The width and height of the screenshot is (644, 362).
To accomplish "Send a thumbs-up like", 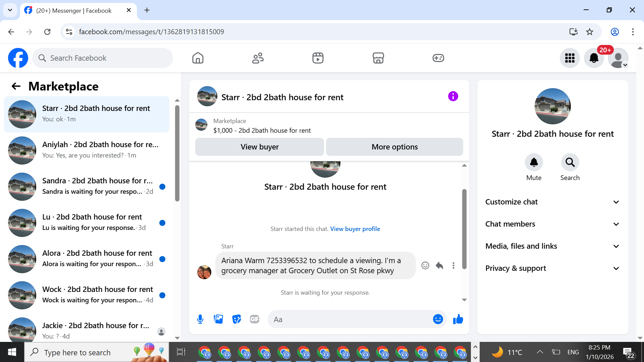I will tap(458, 319).
